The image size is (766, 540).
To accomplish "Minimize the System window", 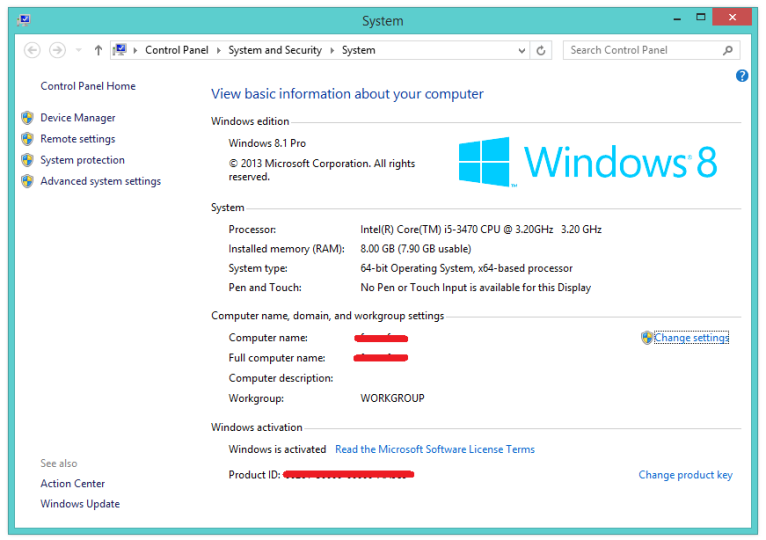I will pos(677,19).
